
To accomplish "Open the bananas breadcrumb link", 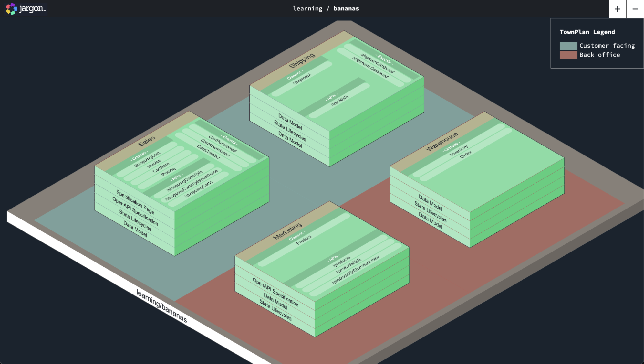I will pyautogui.click(x=346, y=8).
